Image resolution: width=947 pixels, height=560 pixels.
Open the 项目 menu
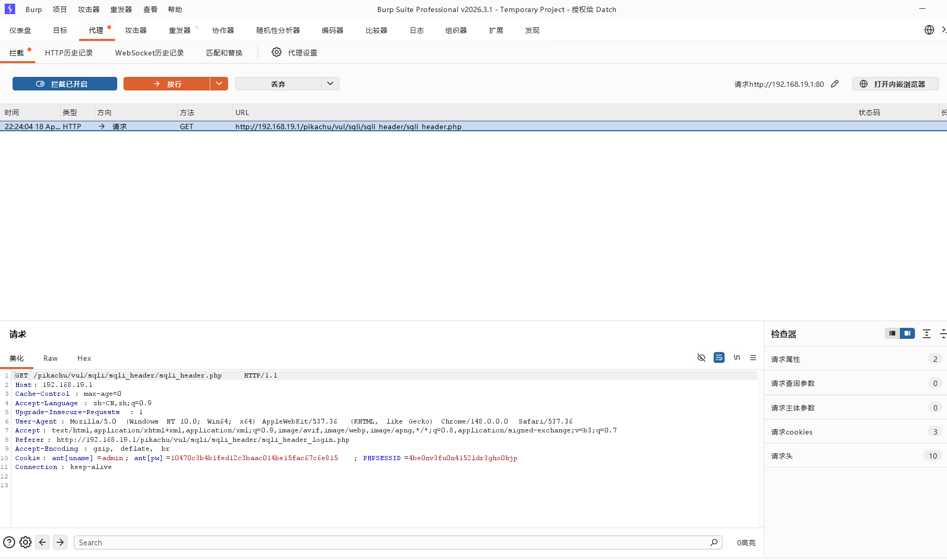click(60, 9)
